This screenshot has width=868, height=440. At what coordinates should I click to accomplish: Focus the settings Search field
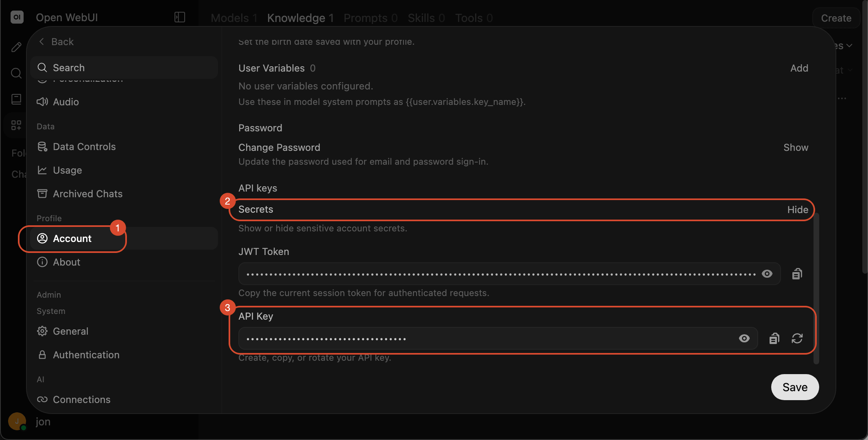[124, 68]
